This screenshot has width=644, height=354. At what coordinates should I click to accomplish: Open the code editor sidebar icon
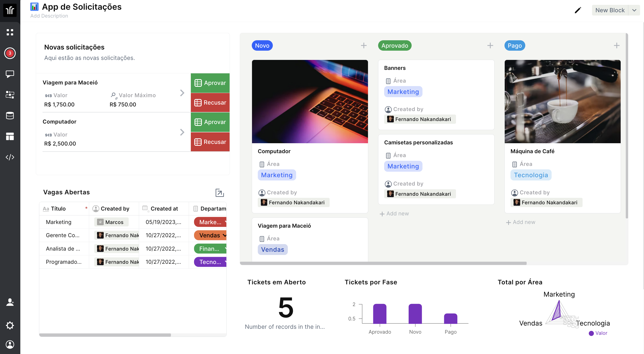pyautogui.click(x=10, y=157)
